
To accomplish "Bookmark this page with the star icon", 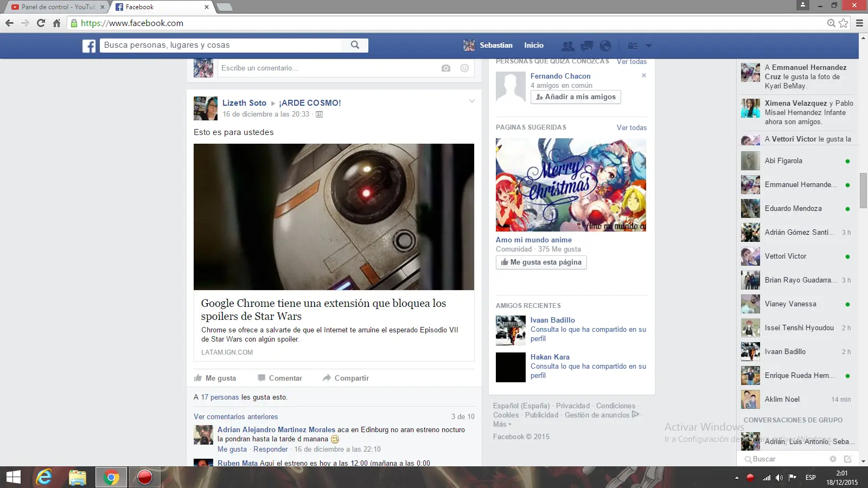I will coord(844,23).
